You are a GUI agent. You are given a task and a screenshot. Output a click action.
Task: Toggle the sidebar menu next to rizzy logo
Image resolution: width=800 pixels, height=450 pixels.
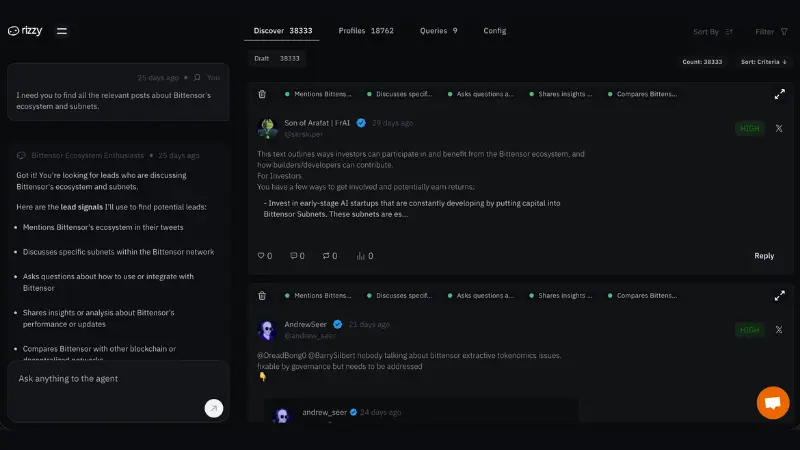click(x=62, y=31)
